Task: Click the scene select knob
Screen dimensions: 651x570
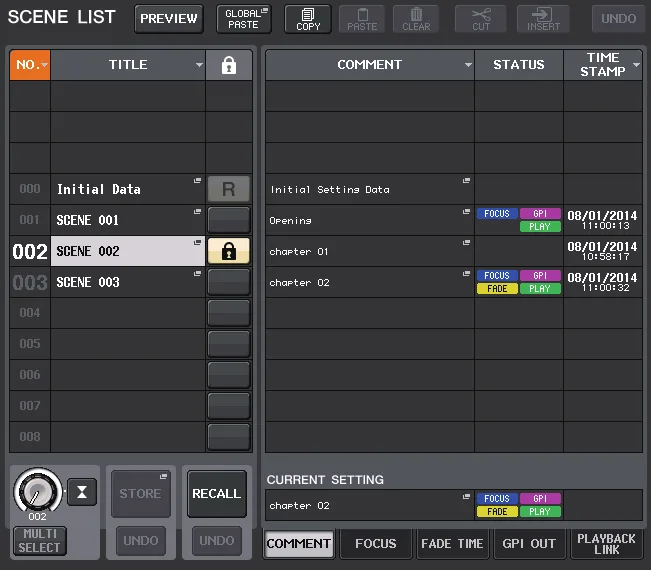Action: (38, 492)
